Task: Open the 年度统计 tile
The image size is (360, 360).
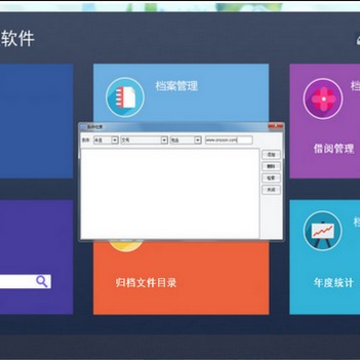Action: (x=324, y=257)
